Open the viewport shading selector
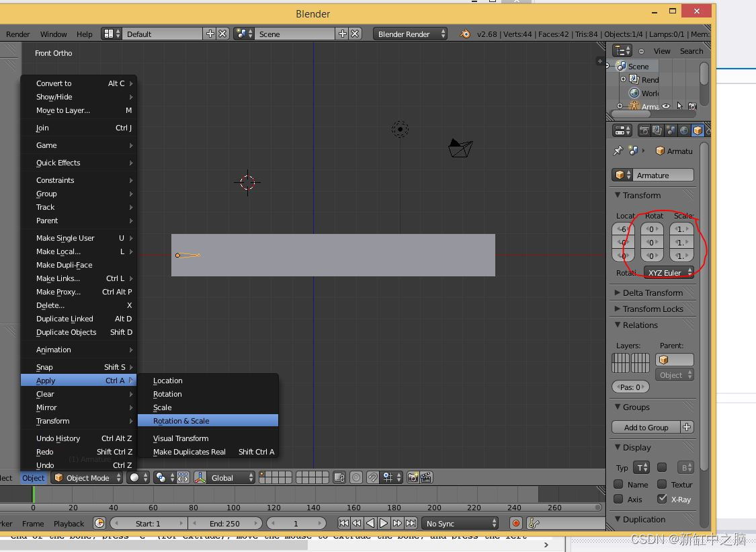 (x=138, y=477)
